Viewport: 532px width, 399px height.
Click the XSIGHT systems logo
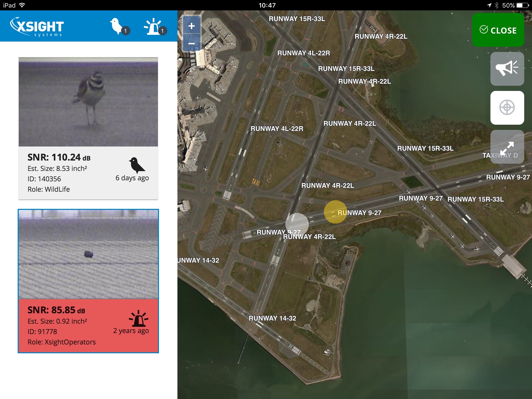click(37, 26)
